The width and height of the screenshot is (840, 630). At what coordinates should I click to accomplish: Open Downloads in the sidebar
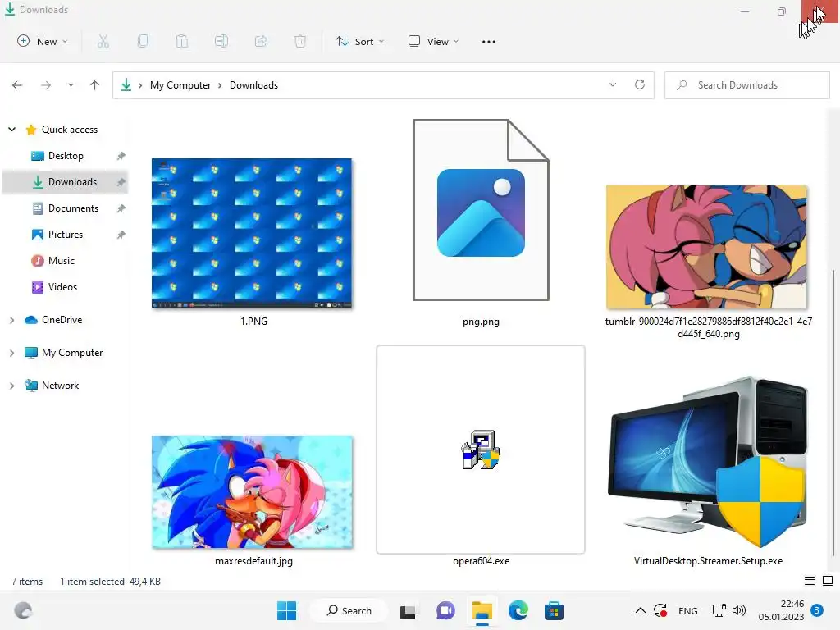coord(65,182)
